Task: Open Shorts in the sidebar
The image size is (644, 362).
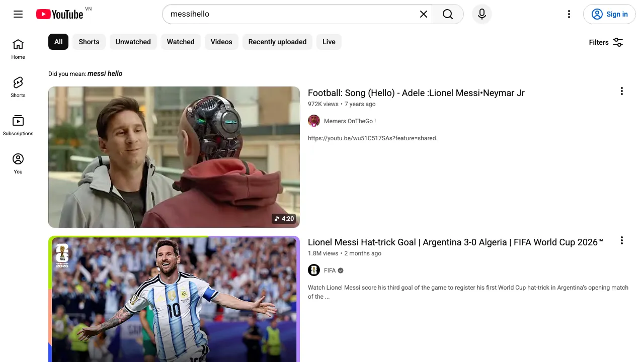Action: pyautogui.click(x=18, y=87)
